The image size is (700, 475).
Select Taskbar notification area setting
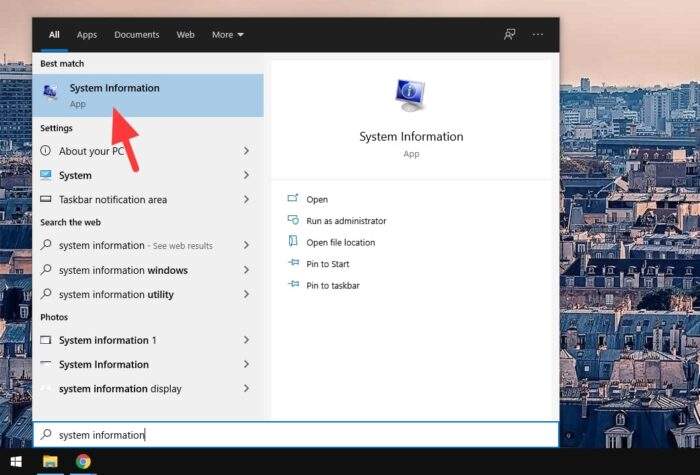[148, 199]
